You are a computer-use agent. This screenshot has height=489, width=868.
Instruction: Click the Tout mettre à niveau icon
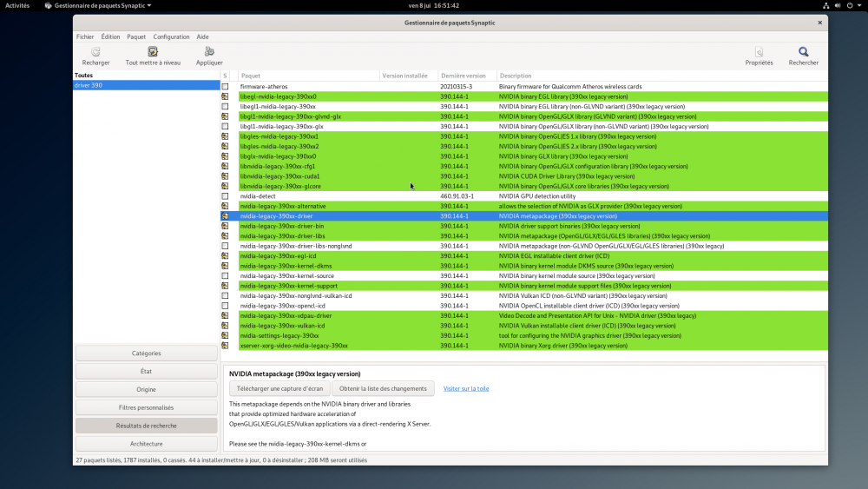[x=153, y=52]
